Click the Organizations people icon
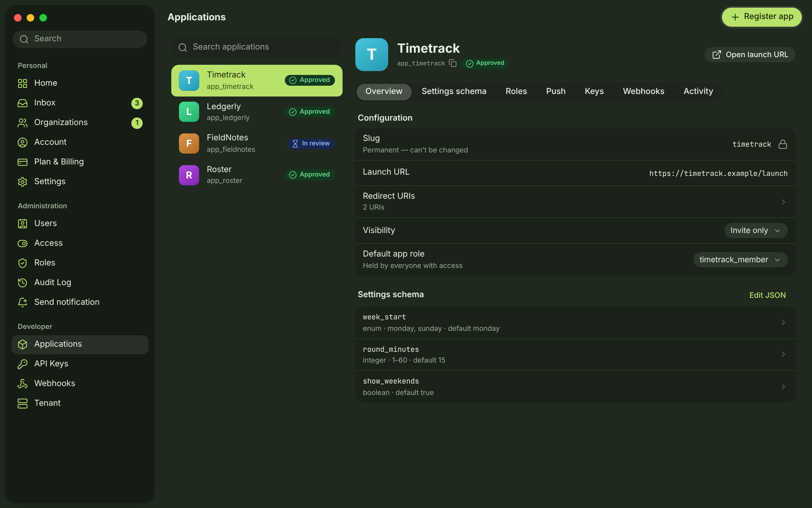The width and height of the screenshot is (812, 508). pyautogui.click(x=23, y=123)
